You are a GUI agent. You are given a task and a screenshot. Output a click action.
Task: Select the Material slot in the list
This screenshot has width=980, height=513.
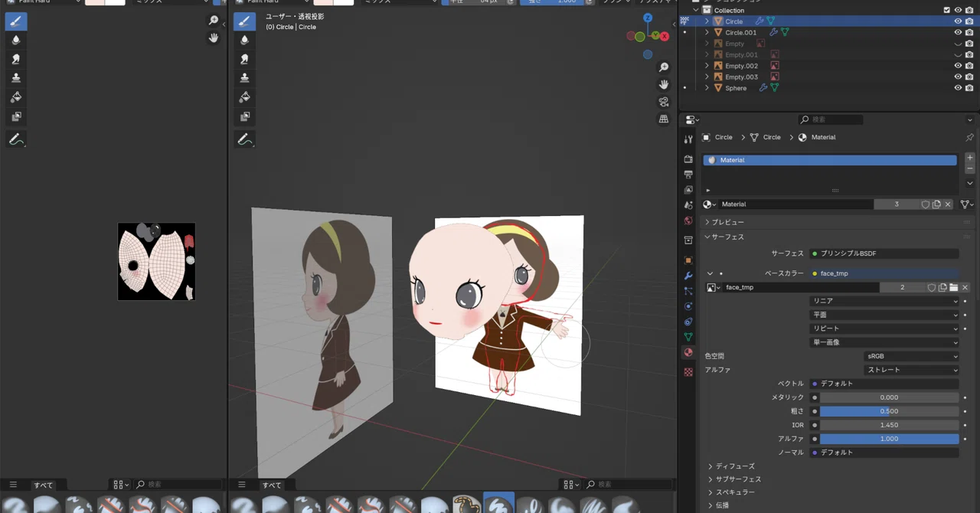click(x=830, y=160)
